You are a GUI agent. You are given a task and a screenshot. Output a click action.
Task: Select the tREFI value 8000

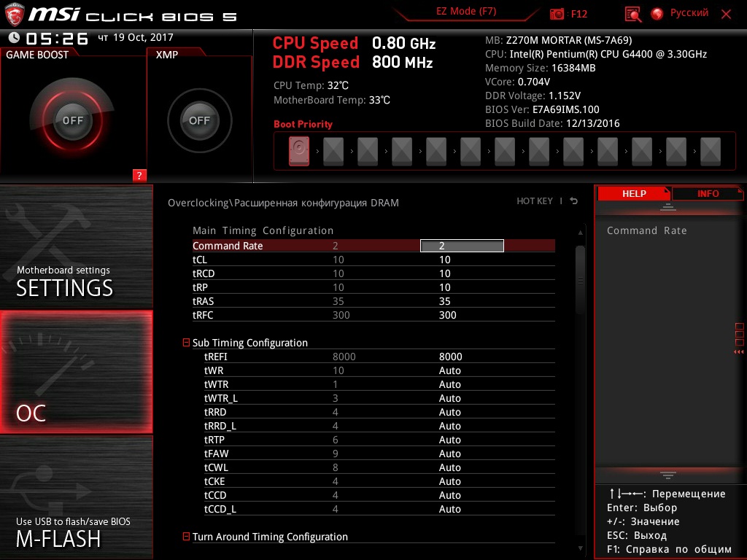click(x=450, y=356)
